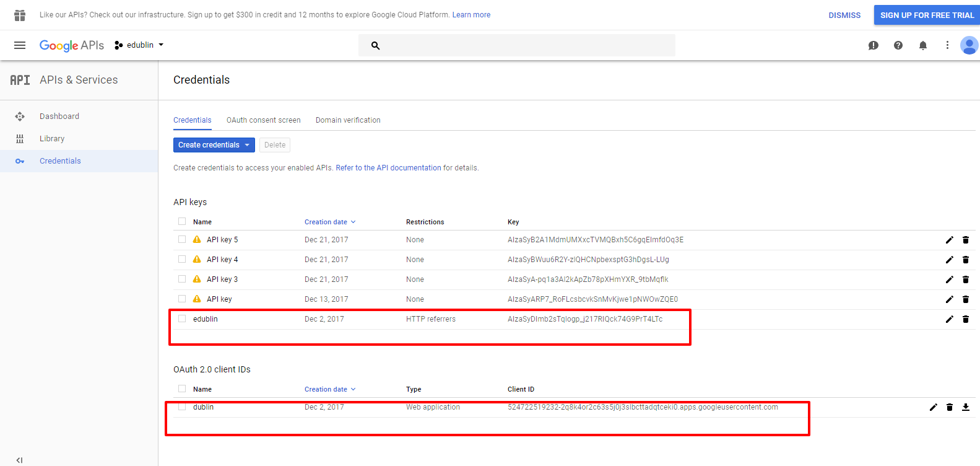Open the vertical three-dot settings menu
This screenshot has width=980, height=466.
pos(947,45)
